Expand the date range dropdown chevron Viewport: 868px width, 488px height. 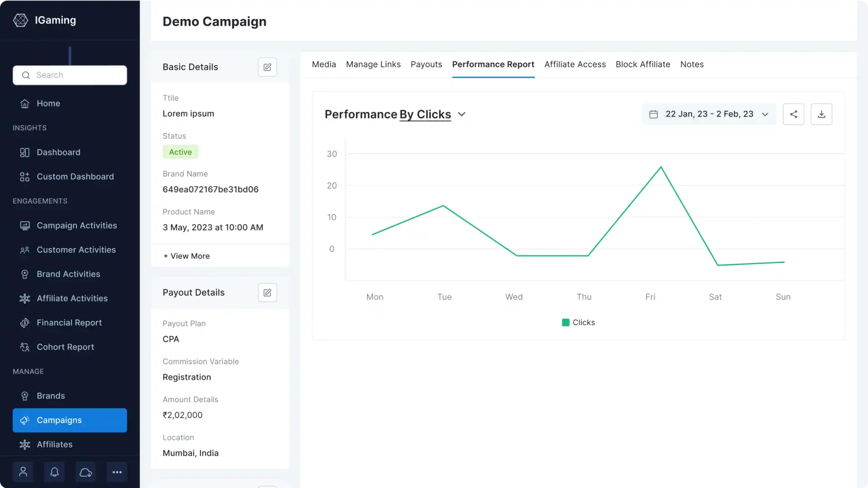[x=765, y=114]
